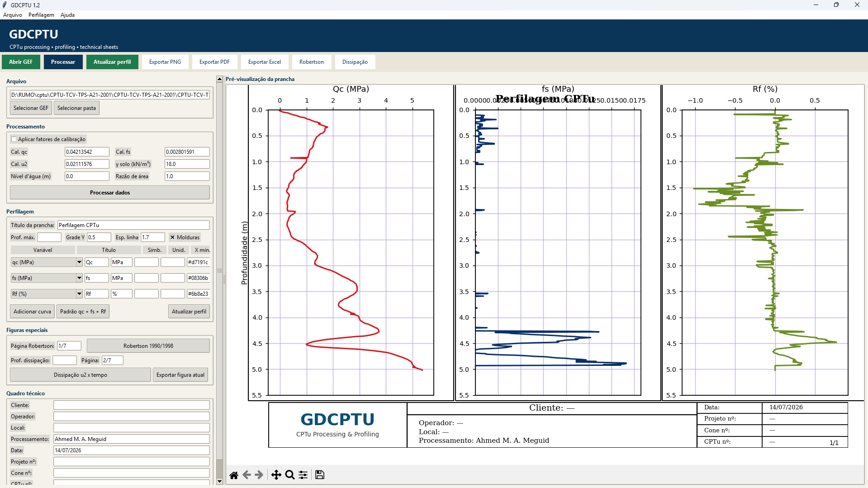Open the Arquivo menu
The image size is (868, 488).
pos(13,15)
